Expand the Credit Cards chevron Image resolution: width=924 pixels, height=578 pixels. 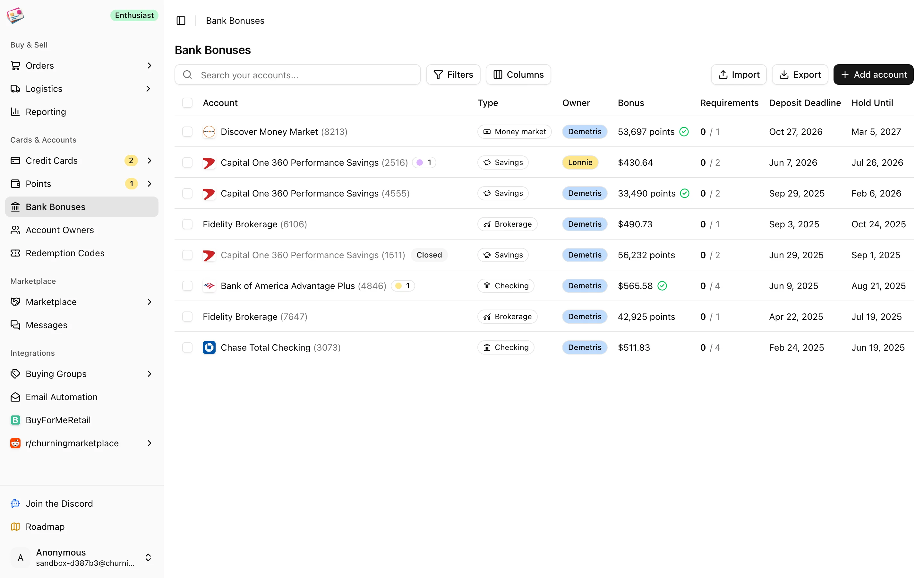pyautogui.click(x=149, y=161)
